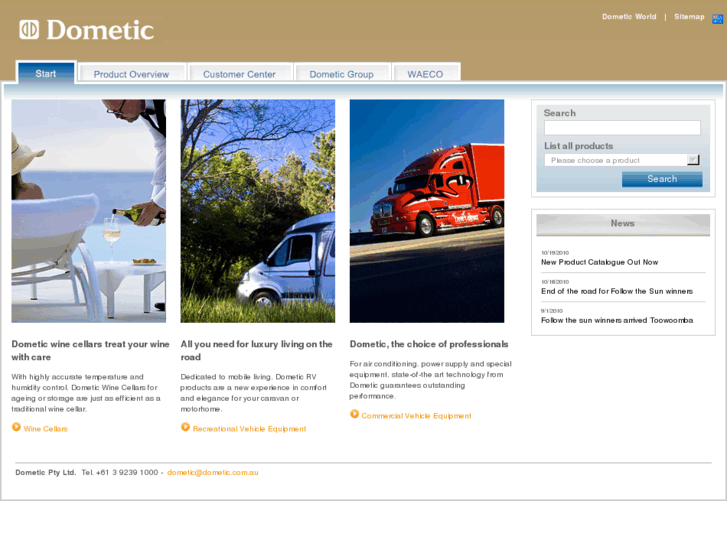
Task: Click the Dometic logo in header
Action: [86, 30]
